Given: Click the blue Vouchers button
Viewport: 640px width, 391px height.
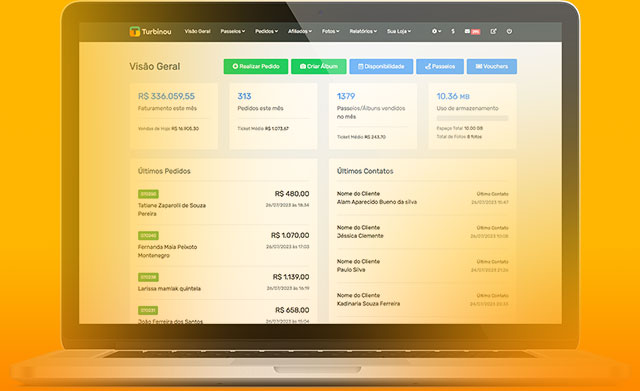Looking at the screenshot, I should point(492,67).
